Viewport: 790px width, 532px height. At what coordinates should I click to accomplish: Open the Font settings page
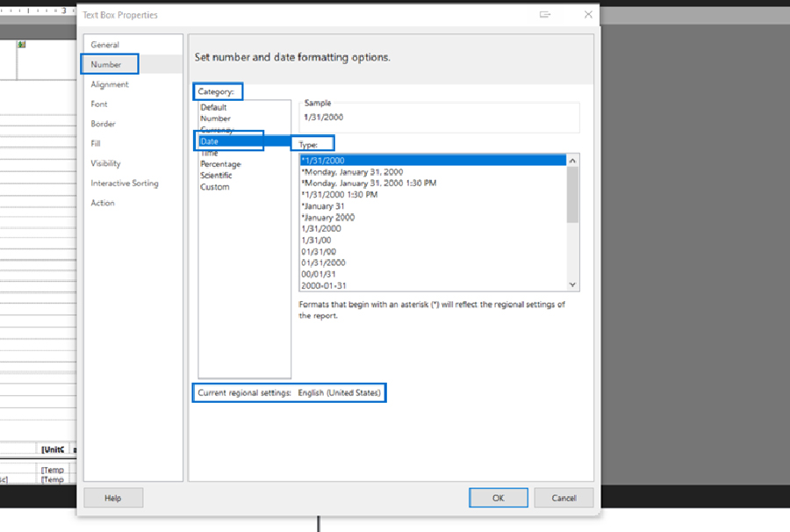99,104
